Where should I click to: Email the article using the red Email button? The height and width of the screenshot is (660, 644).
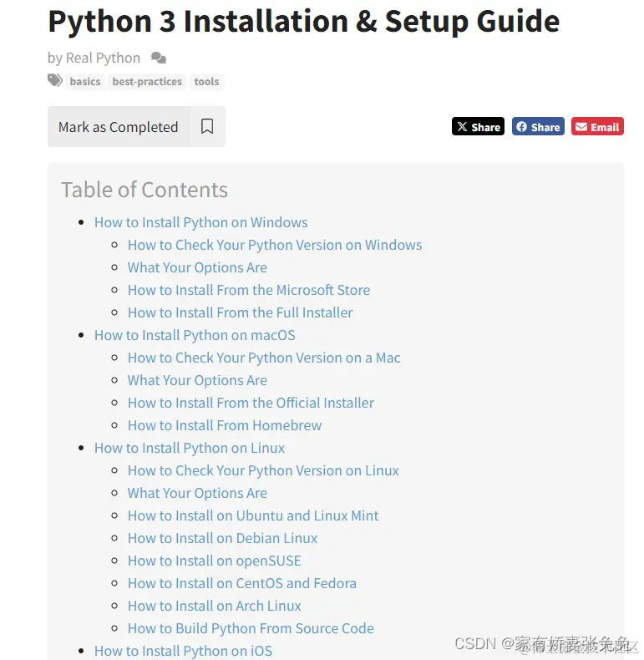pos(597,126)
